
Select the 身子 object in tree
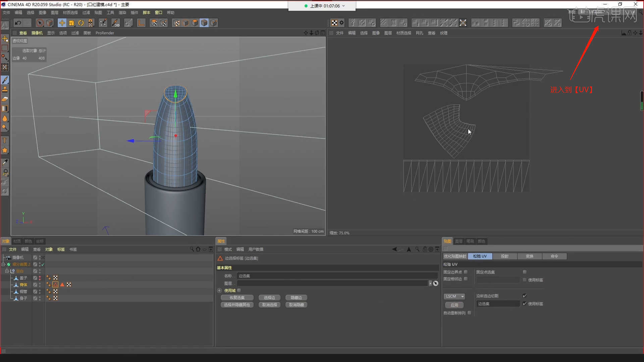(23, 298)
